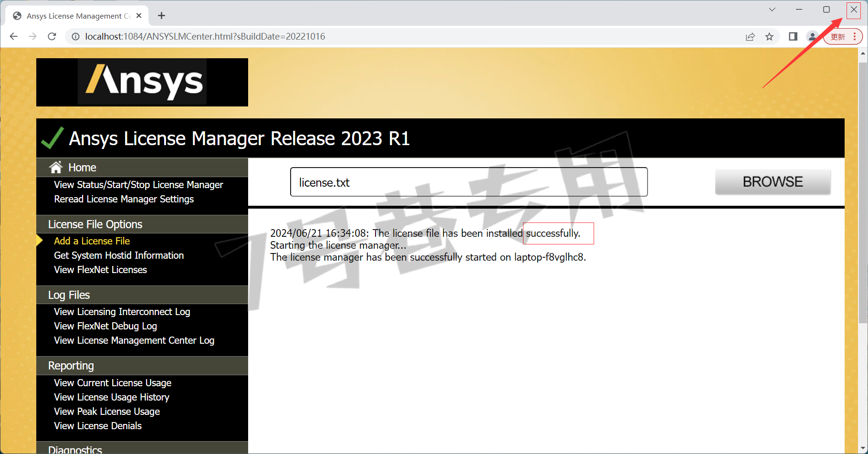Reload the page with the refresh icon
Viewport: 868px width, 454px height.
point(52,37)
